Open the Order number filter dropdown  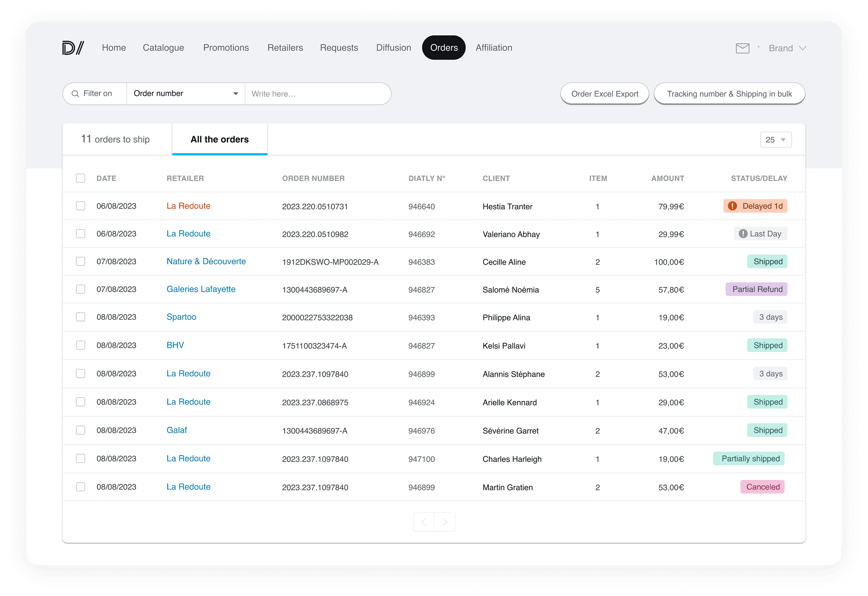[x=186, y=94]
